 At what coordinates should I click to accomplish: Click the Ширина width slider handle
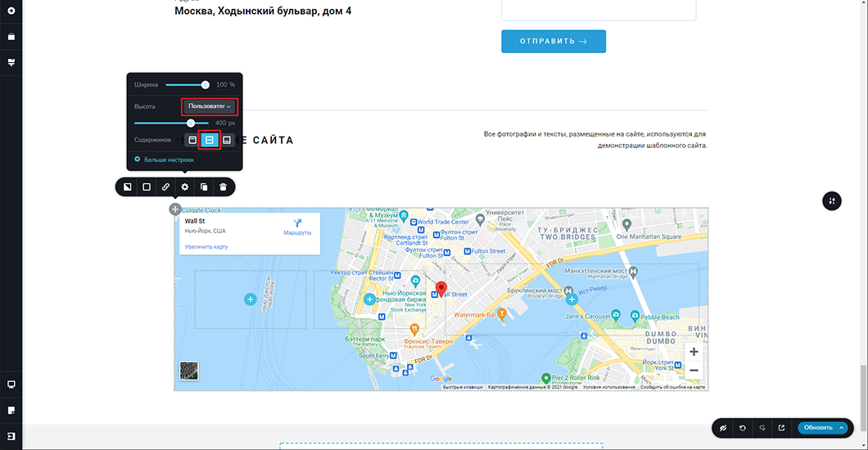point(206,84)
